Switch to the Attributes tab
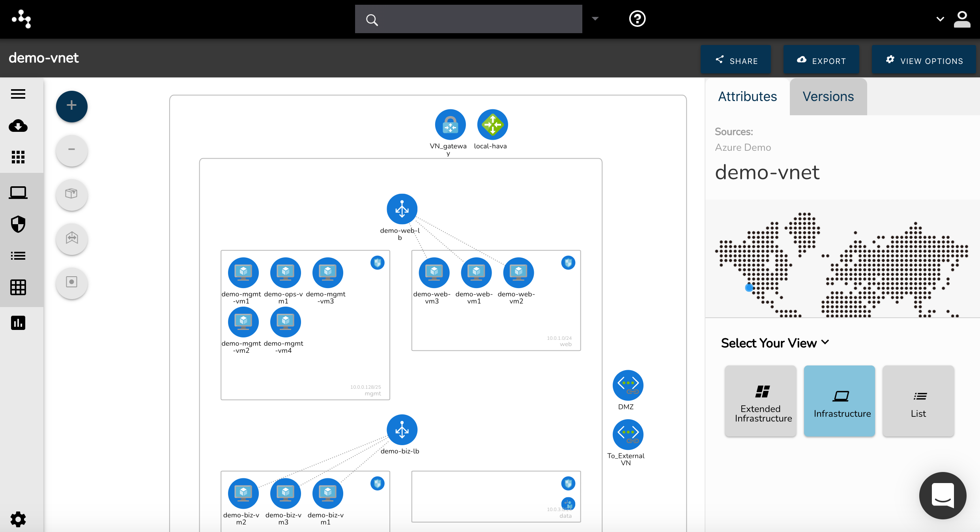This screenshot has width=980, height=532. coord(747,97)
